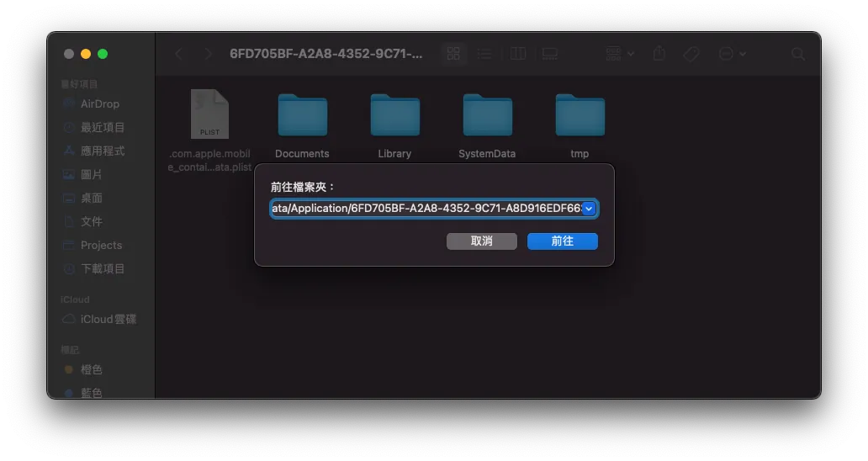The image size is (868, 461).
Task: Switch to icon grid view
Action: (453, 54)
